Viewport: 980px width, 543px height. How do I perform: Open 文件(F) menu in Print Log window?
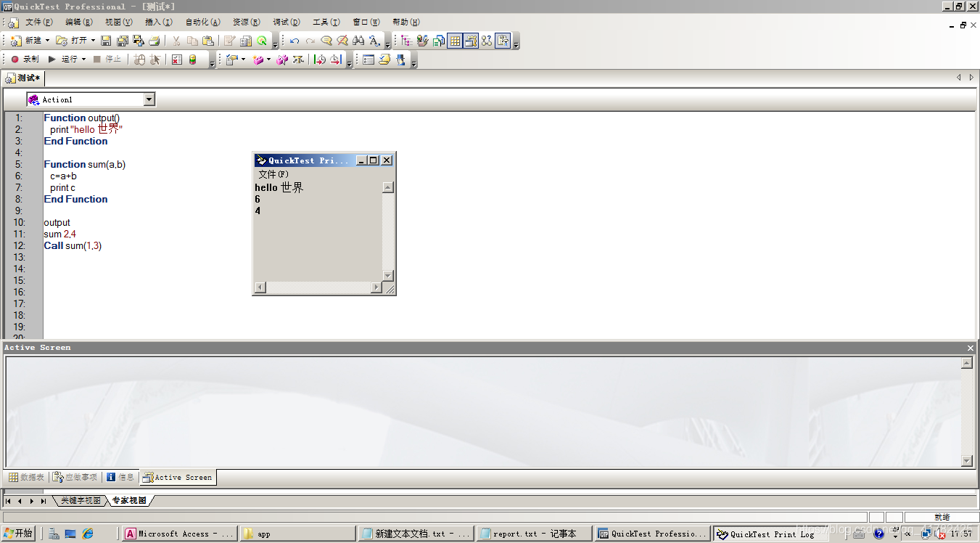tap(273, 174)
